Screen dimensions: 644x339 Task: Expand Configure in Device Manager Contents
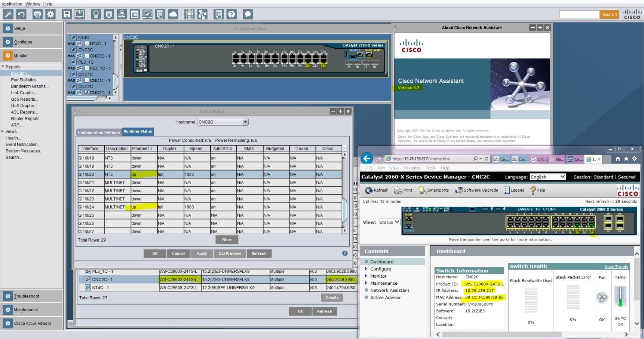coord(366,269)
